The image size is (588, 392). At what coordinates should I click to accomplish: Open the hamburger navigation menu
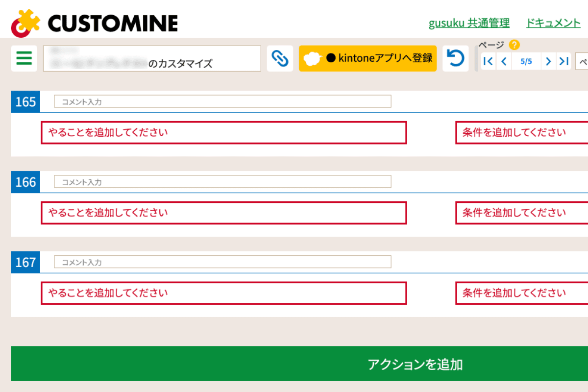pos(24,58)
